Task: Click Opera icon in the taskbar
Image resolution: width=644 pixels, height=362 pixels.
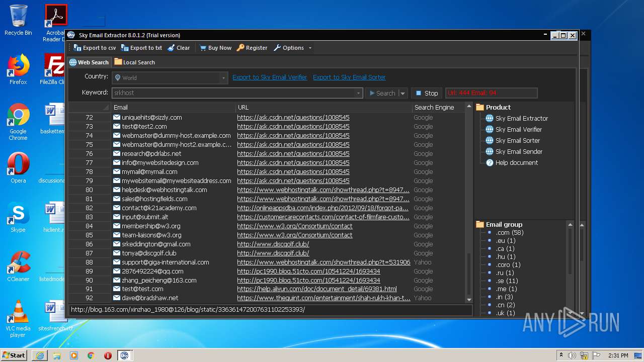Action: (x=108, y=355)
